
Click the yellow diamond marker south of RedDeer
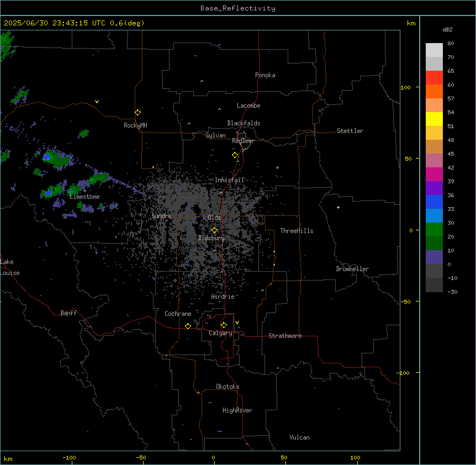(x=235, y=155)
